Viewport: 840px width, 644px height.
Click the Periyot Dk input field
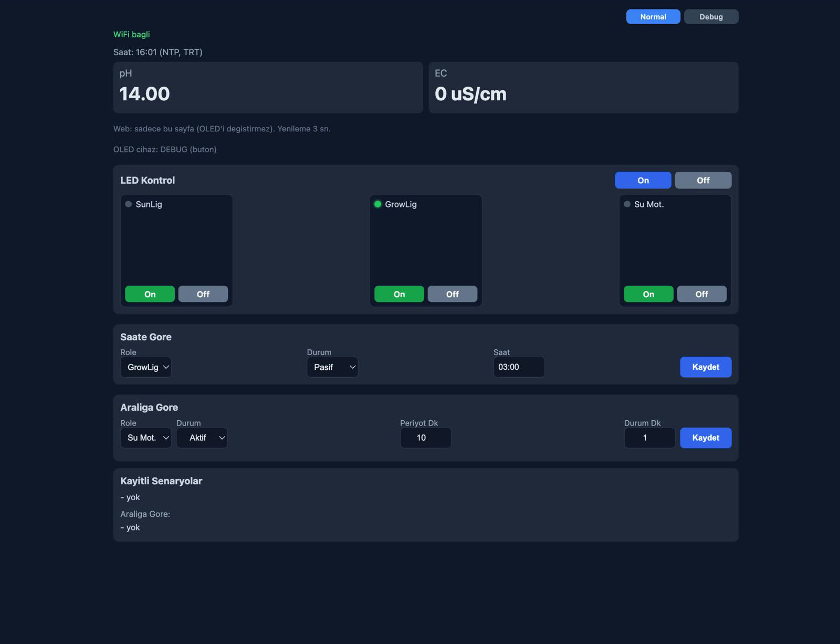pos(426,438)
